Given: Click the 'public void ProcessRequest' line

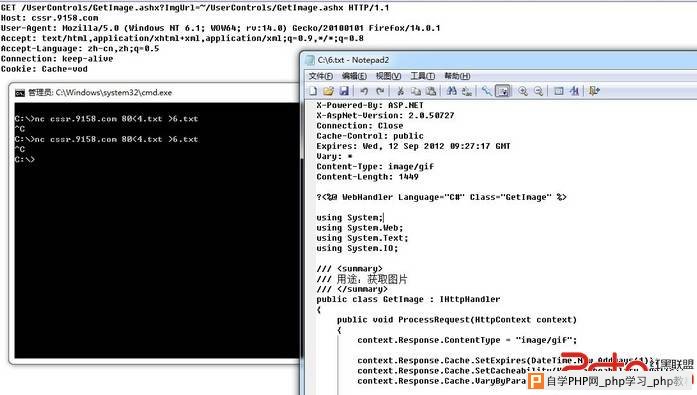Looking at the screenshot, I should coord(457,320).
